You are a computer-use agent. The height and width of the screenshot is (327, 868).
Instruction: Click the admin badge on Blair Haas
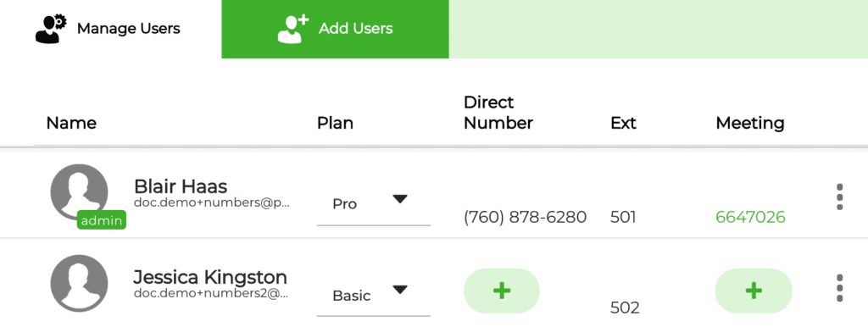102,221
